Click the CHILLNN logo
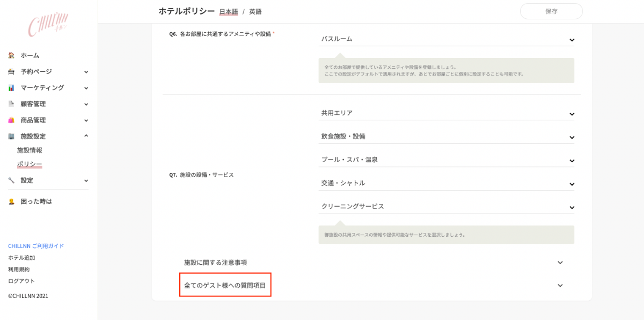Image resolution: width=644 pixels, height=320 pixels. pos(48,24)
